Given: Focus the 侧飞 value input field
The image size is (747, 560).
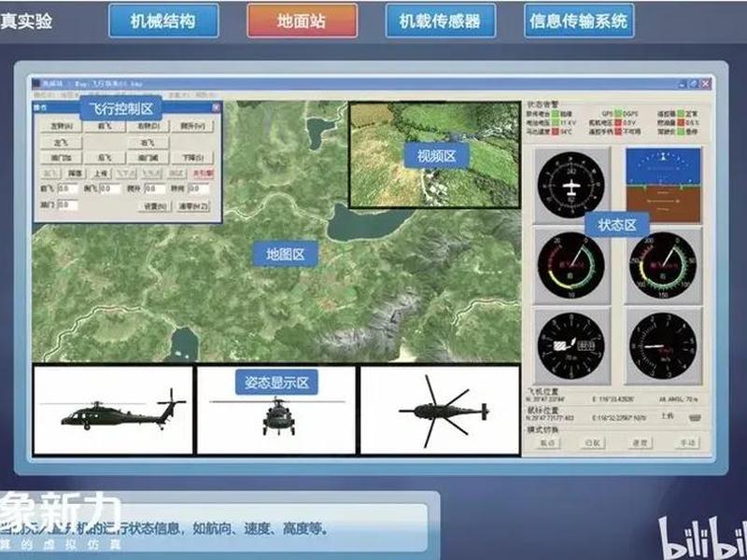Looking at the screenshot, I should (x=110, y=189).
